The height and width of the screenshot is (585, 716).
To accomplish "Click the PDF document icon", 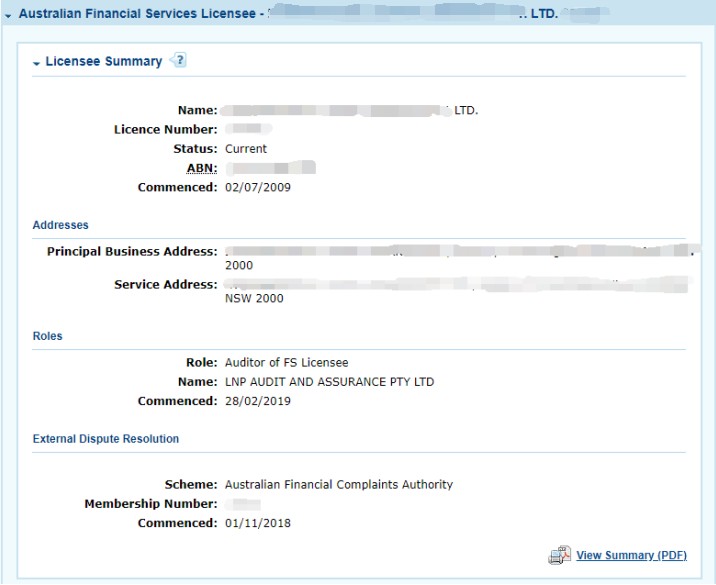I will [559, 556].
